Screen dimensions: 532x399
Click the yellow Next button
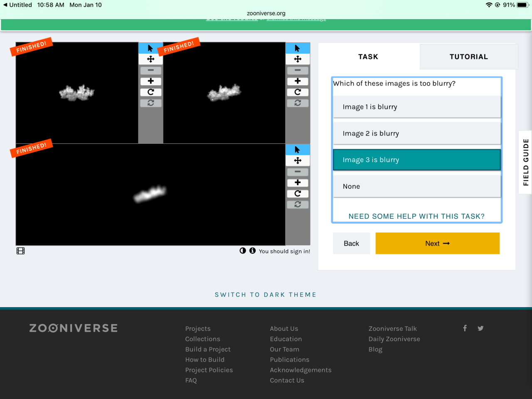click(x=437, y=244)
